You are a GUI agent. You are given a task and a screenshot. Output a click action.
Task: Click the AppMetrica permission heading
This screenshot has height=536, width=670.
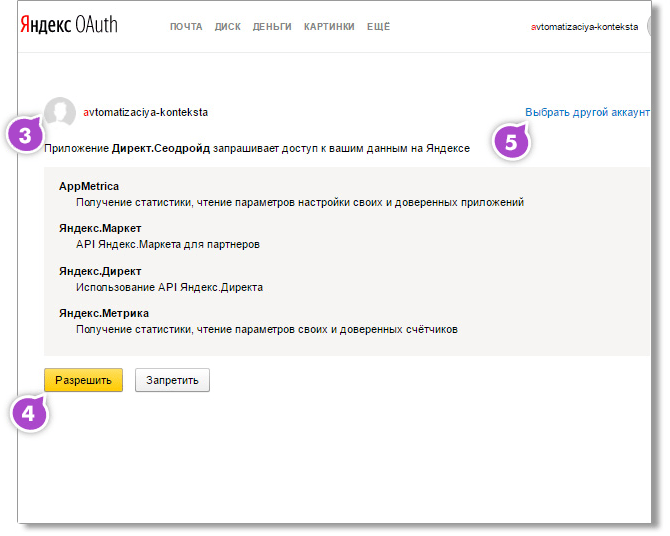[89, 186]
